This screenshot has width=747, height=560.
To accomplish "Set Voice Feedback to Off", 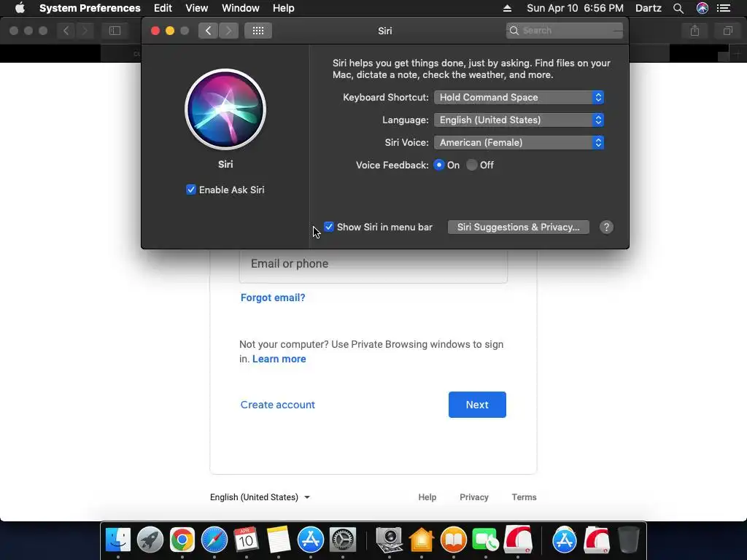I will click(472, 165).
